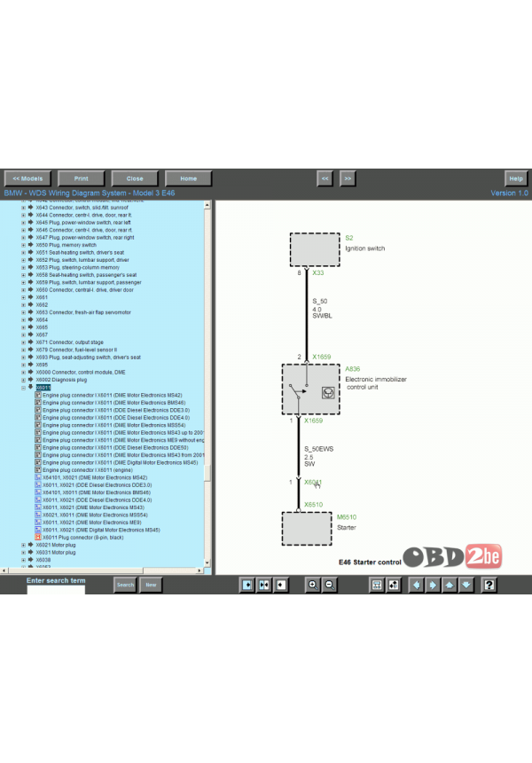Click tree horizontal scrollbar right arrow
Screen dimensions: 532x763
(199, 570)
